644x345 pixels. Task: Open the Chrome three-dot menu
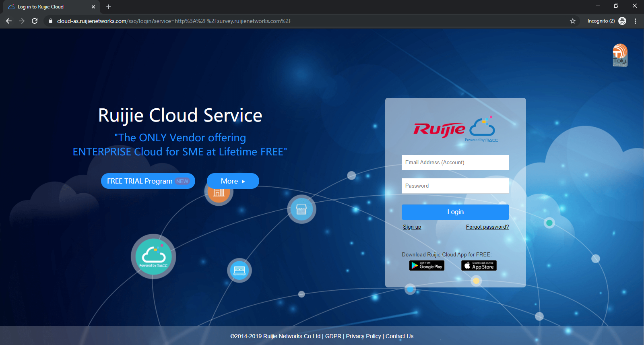[x=636, y=21]
